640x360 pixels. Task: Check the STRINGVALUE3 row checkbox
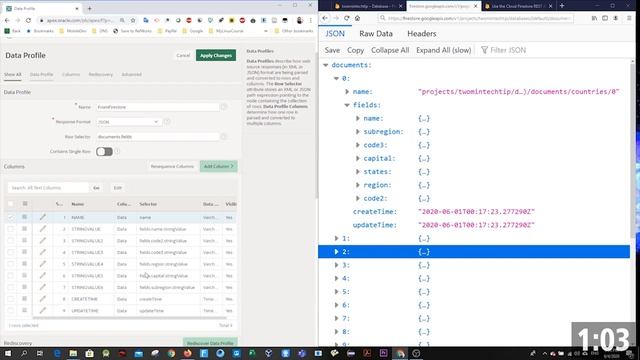pos(11,252)
